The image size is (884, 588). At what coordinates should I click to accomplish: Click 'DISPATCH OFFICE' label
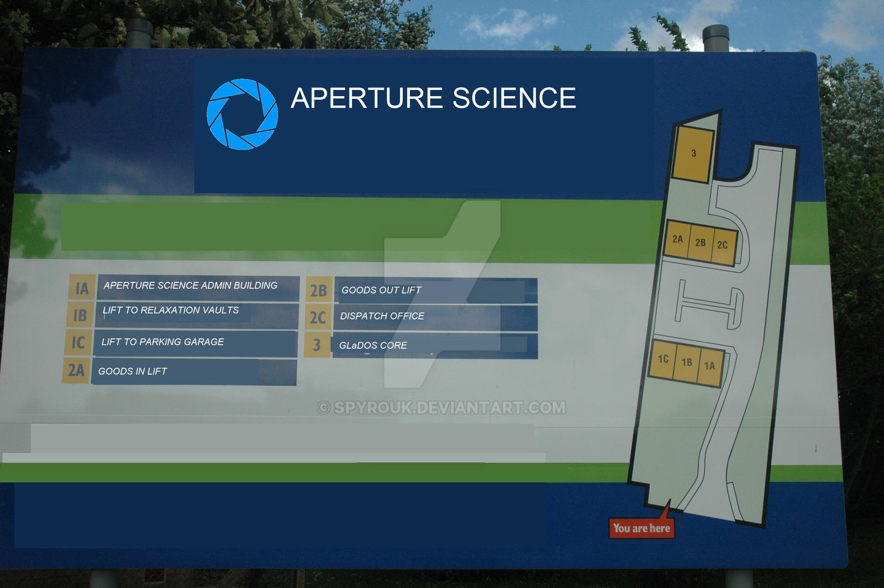click(x=382, y=316)
